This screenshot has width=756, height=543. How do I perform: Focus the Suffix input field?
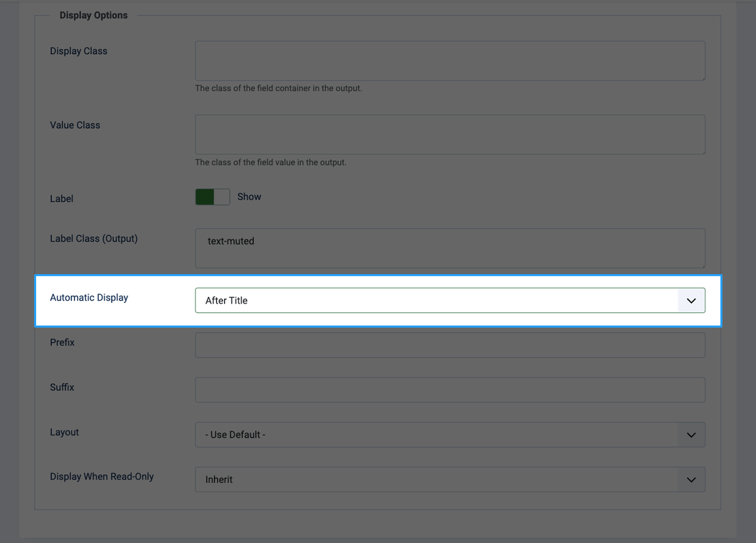pos(450,389)
